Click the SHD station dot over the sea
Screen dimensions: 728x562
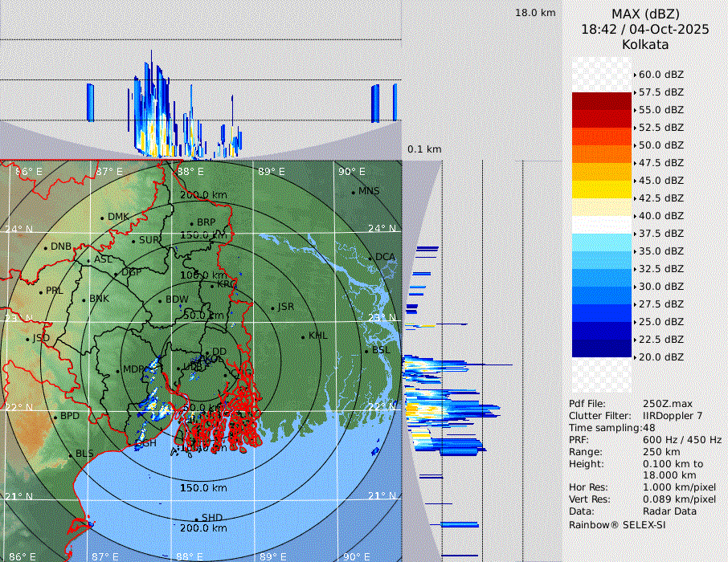196,519
